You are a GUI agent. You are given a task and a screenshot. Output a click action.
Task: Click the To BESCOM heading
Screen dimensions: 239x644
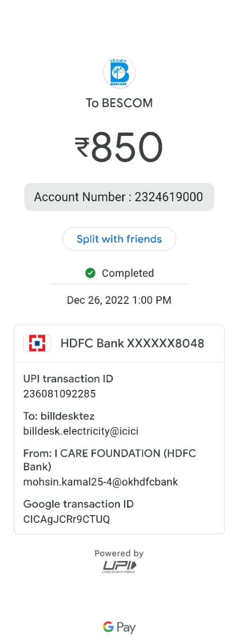click(119, 103)
